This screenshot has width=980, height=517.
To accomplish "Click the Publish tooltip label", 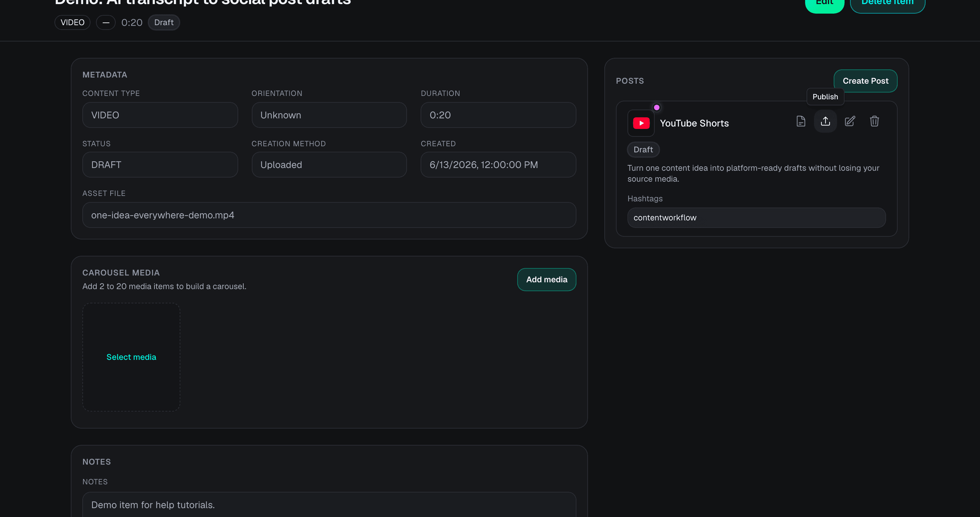I will click(825, 97).
